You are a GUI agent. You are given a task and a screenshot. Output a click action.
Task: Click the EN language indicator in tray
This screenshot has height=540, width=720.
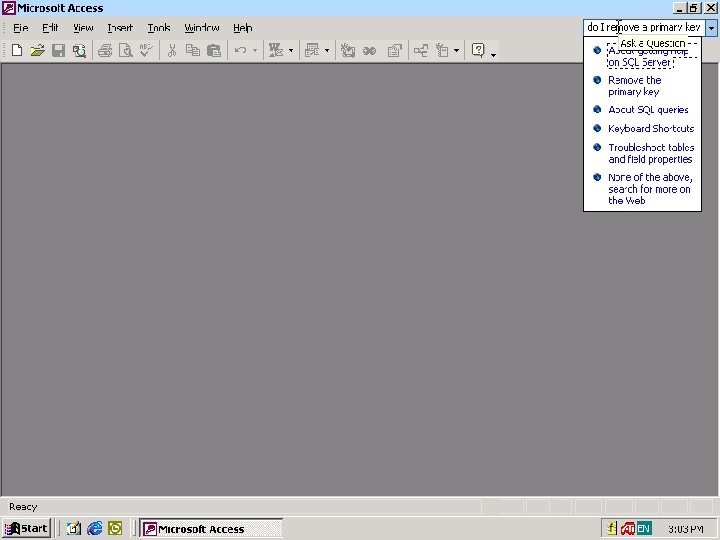click(x=643, y=529)
